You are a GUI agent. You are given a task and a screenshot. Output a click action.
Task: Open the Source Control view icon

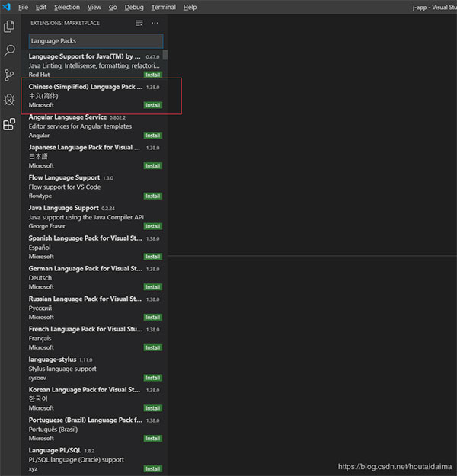[x=9, y=75]
